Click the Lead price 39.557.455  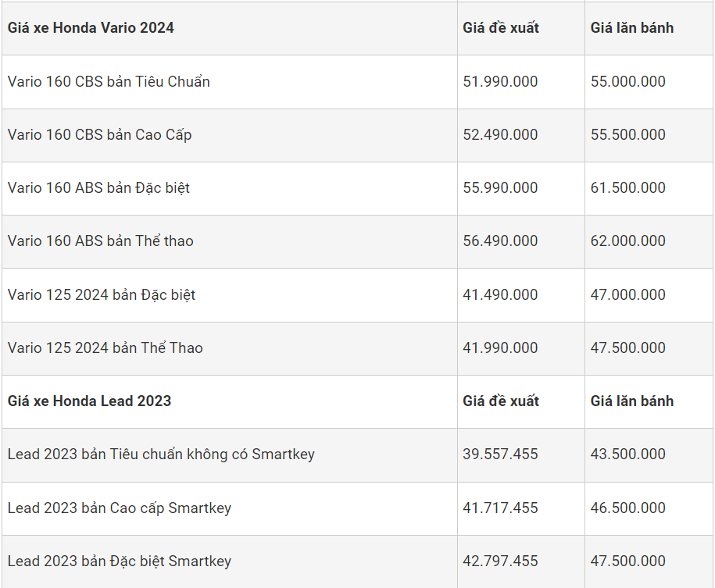500,454
